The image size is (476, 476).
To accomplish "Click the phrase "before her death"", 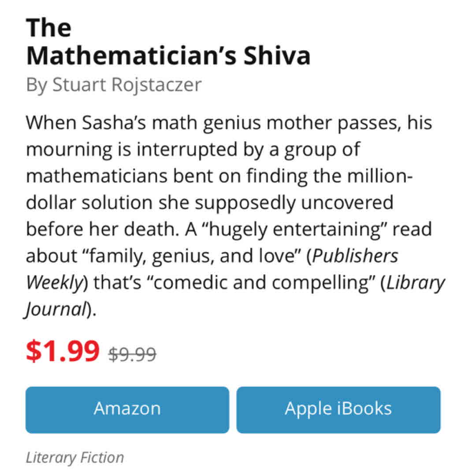I will tap(100, 230).
